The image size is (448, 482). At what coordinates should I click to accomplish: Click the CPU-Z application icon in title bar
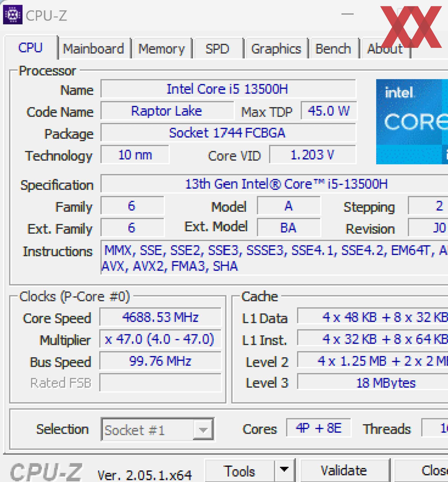[13, 14]
